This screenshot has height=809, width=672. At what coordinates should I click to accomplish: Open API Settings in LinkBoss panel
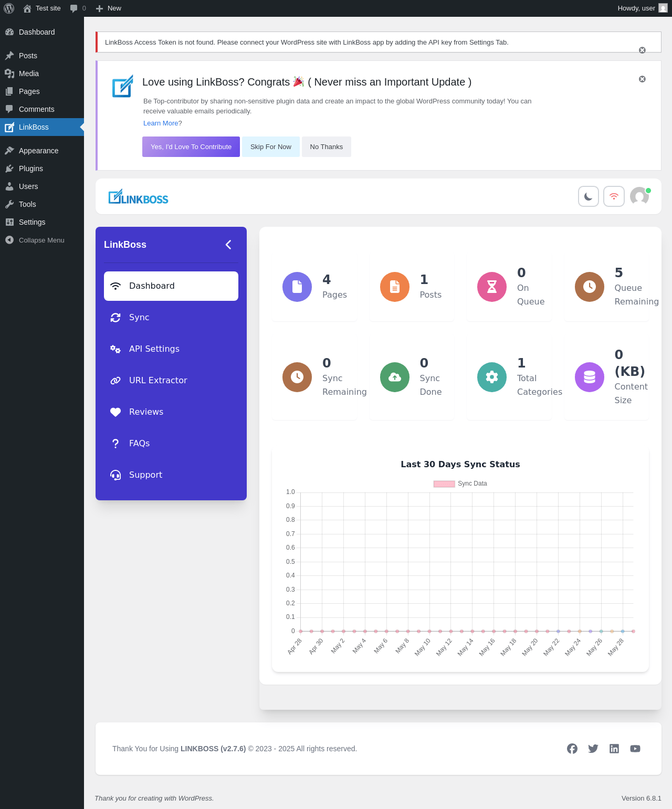coord(171,349)
